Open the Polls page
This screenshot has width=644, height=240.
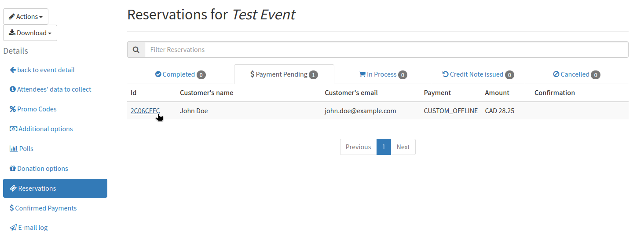[22, 148]
